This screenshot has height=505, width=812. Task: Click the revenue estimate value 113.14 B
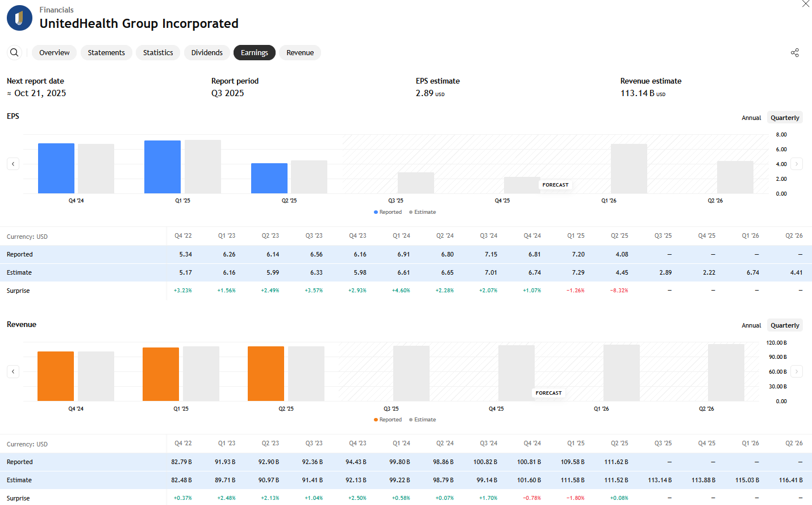(643, 93)
